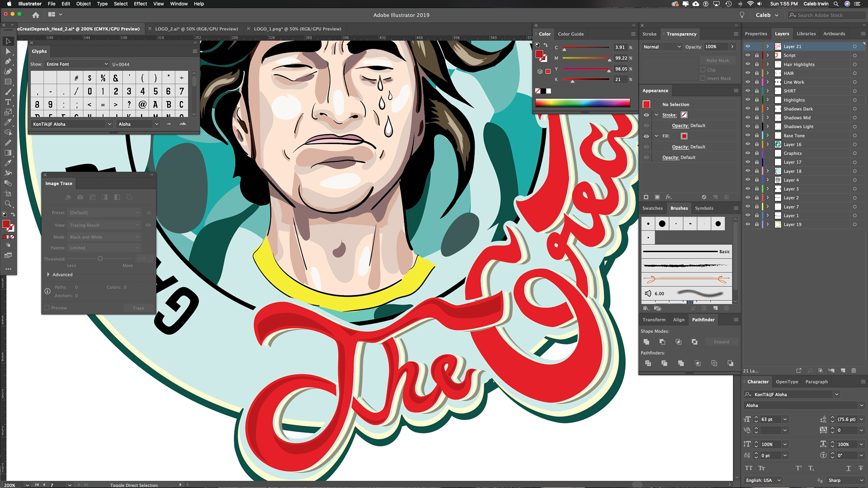The width and height of the screenshot is (868, 488).
Task: Toggle the Preview checkbox in Image Trace
Action: pos(47,308)
